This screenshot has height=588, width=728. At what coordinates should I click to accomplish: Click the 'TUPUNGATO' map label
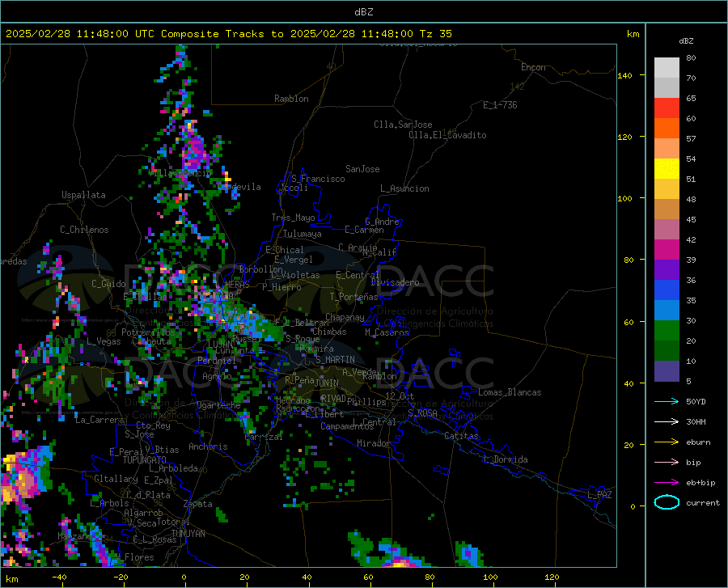tap(145, 460)
